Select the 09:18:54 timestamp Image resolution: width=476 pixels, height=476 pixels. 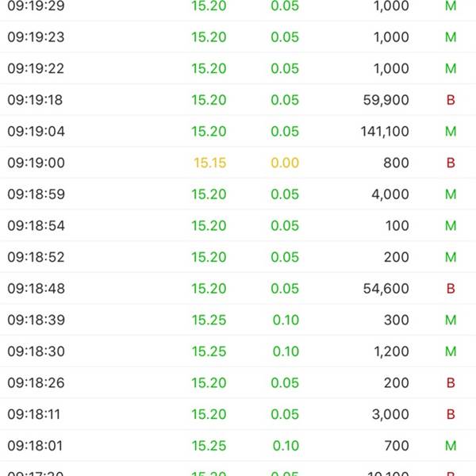[x=36, y=225]
